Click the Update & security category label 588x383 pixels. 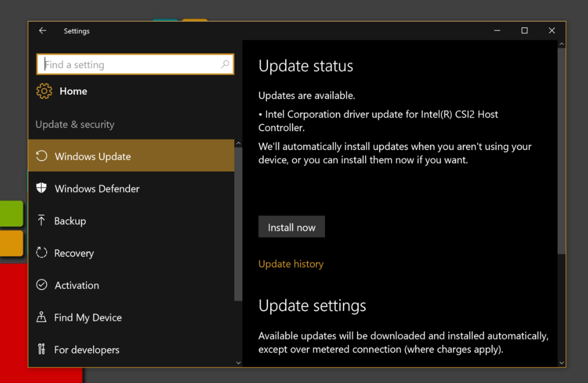[x=75, y=124]
